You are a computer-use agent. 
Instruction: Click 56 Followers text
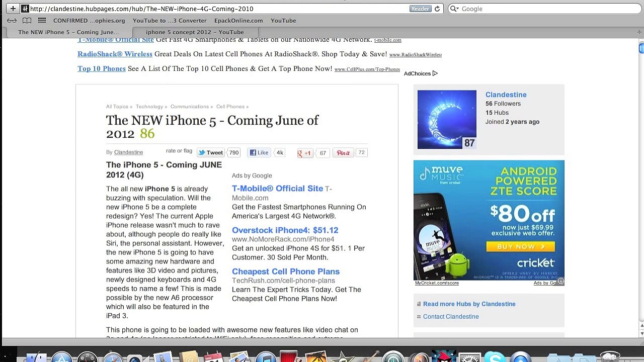(x=503, y=104)
